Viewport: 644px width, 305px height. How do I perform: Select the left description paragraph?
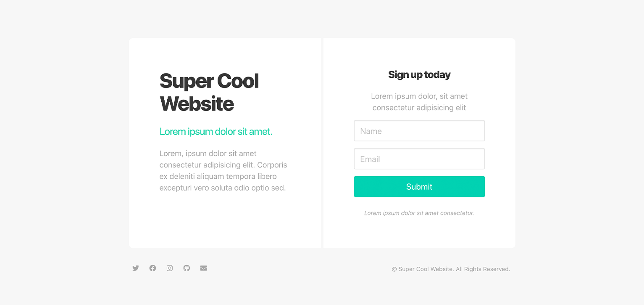[x=223, y=170]
